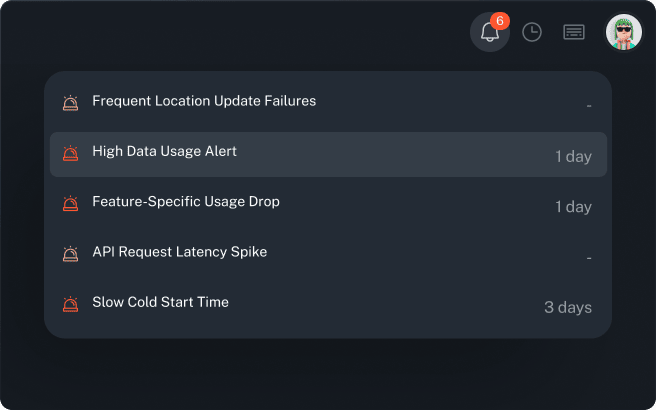Click alarm icon beside High Data Usage Alert
This screenshot has height=410, width=656.
click(x=70, y=153)
